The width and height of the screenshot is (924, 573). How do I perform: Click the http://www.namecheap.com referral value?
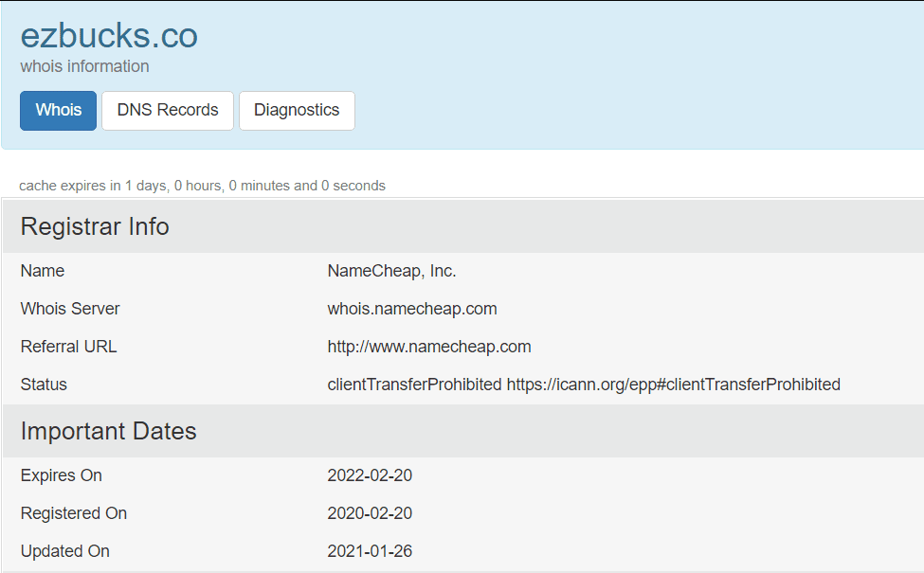(429, 347)
